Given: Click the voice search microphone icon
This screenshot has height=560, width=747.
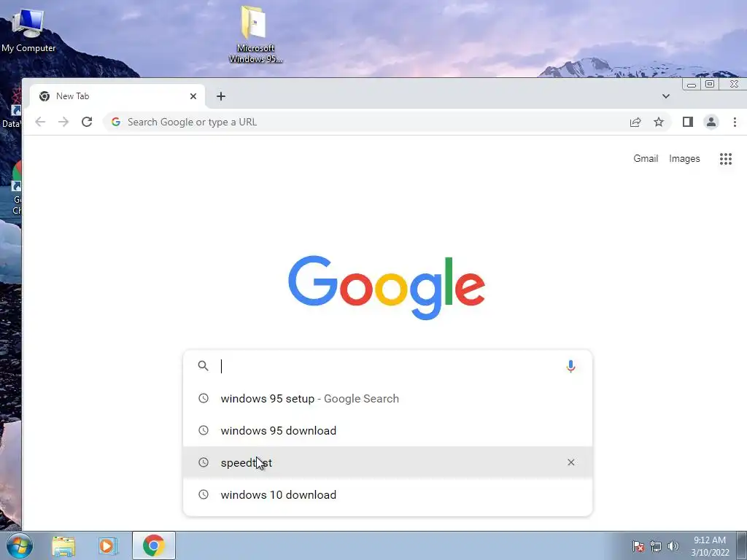Looking at the screenshot, I should click(x=570, y=366).
